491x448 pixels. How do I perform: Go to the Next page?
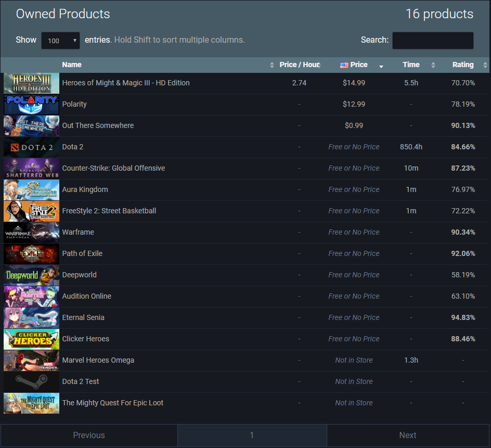pyautogui.click(x=408, y=436)
